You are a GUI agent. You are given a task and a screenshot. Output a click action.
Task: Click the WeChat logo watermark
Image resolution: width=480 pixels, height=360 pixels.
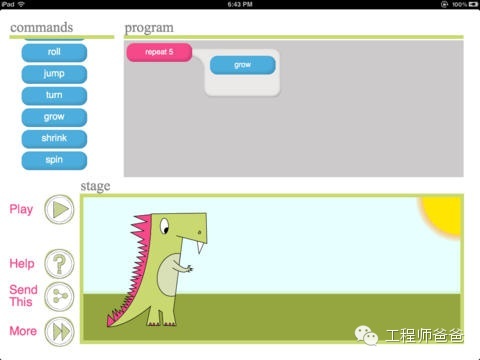[x=366, y=335]
